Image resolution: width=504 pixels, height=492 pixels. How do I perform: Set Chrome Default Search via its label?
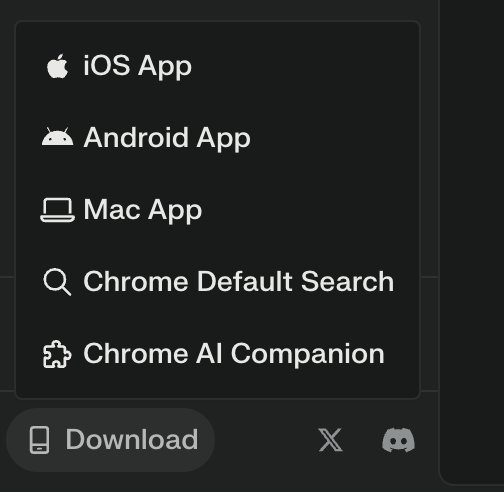[239, 282]
